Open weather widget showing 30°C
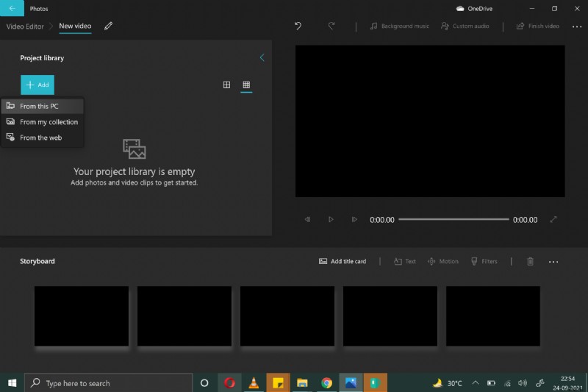The height and width of the screenshot is (392, 588). [447, 383]
